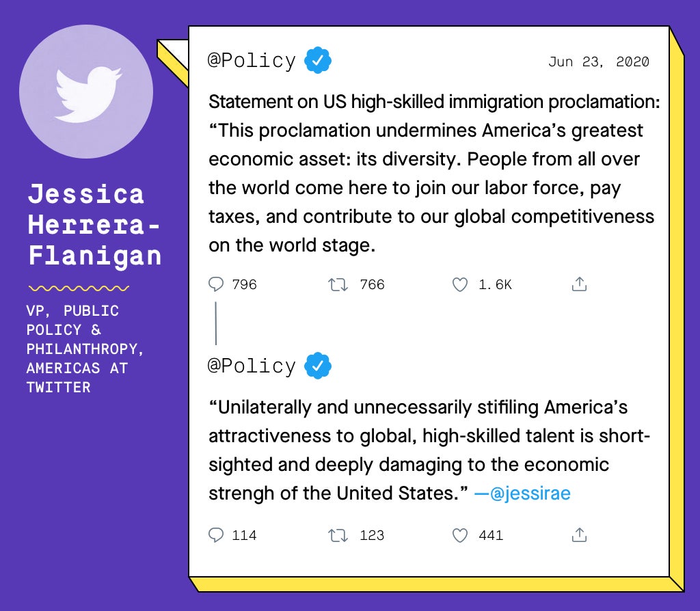Click the Twitter bird avatar circle
The width and height of the screenshot is (700, 611).
click(86, 92)
